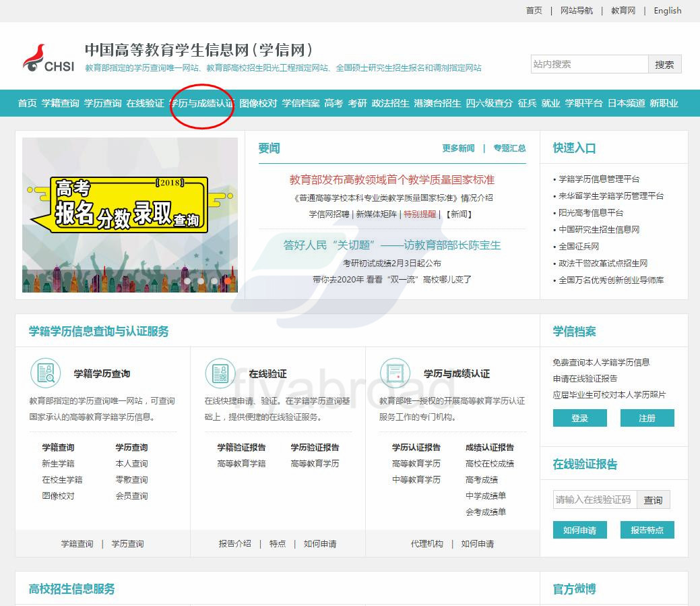This screenshot has width=700, height=606.
Task: Open the 高考 navigation menu item
Action: 333,103
